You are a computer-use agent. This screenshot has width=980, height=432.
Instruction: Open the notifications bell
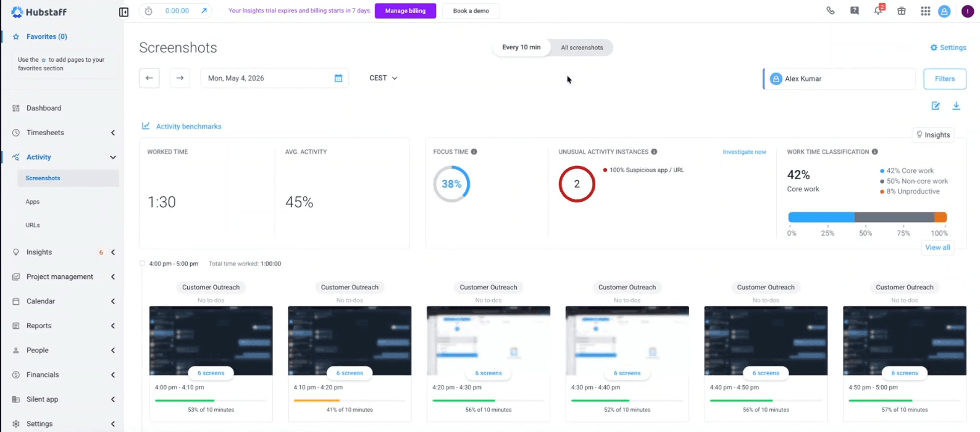[878, 10]
